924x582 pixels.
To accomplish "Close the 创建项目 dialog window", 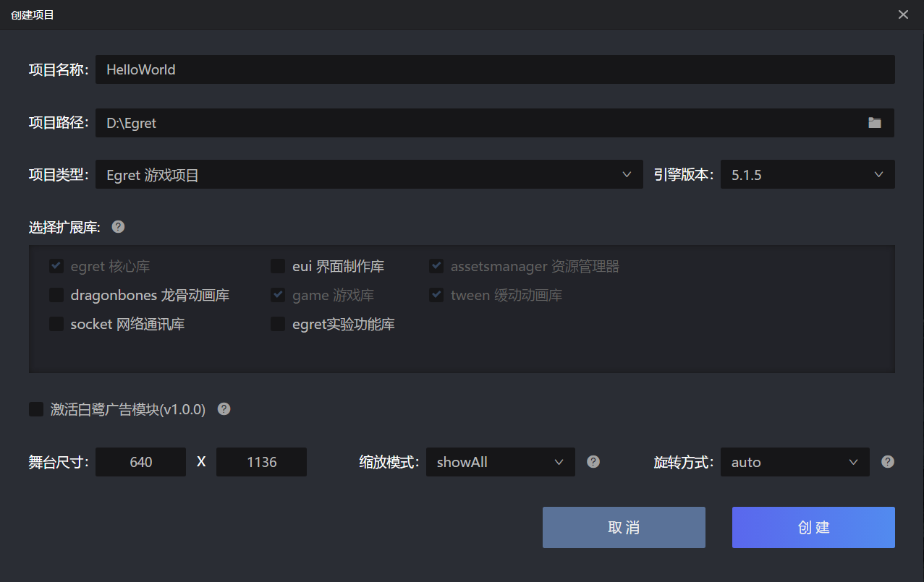I will [x=903, y=14].
